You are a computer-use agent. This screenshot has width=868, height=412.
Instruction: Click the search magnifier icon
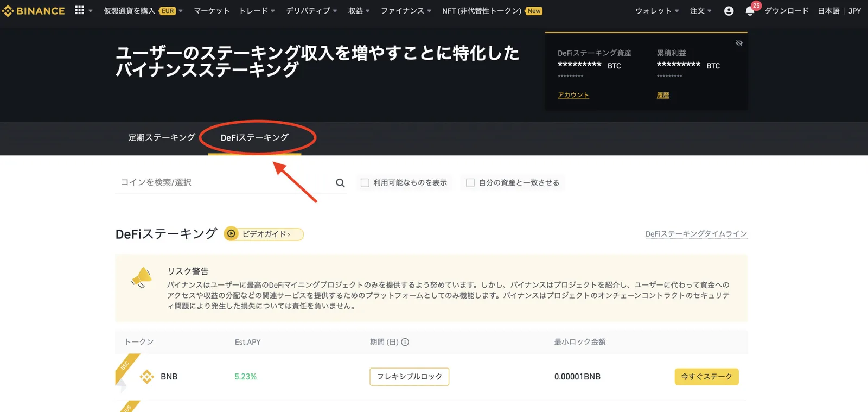pyautogui.click(x=340, y=183)
